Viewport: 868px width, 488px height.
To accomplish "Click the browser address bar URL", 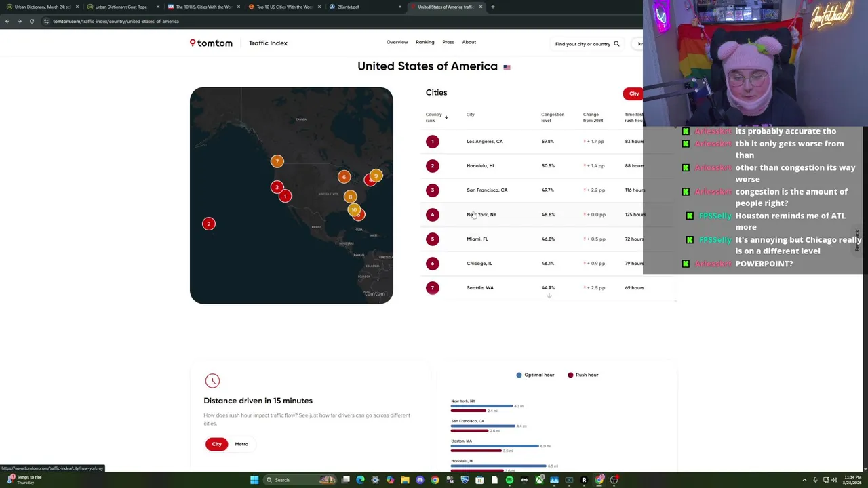I will (x=116, y=21).
